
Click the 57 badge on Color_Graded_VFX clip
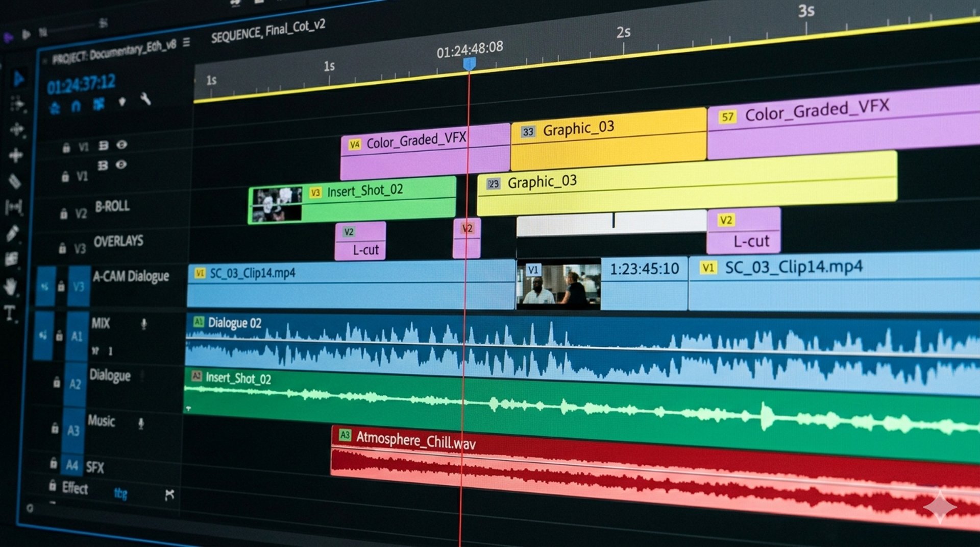(728, 117)
